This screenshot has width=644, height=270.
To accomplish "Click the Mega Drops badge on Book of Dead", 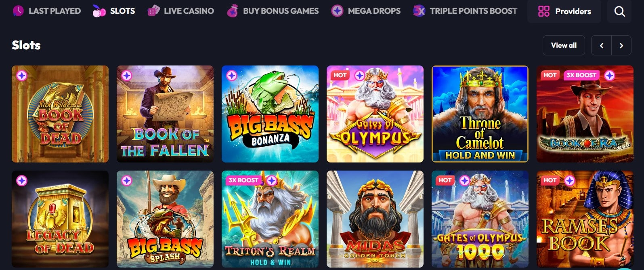I will [22, 75].
